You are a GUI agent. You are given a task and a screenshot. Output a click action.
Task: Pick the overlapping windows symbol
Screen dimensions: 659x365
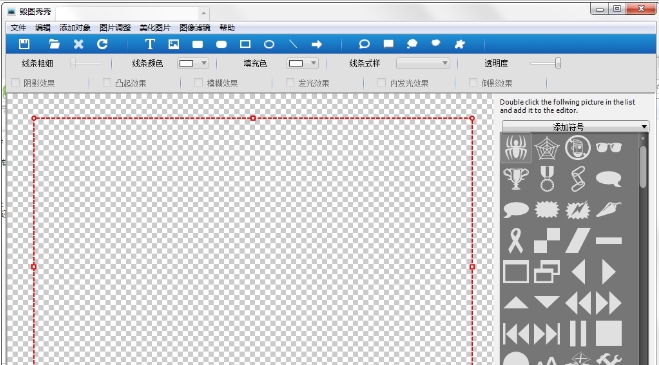tap(547, 272)
